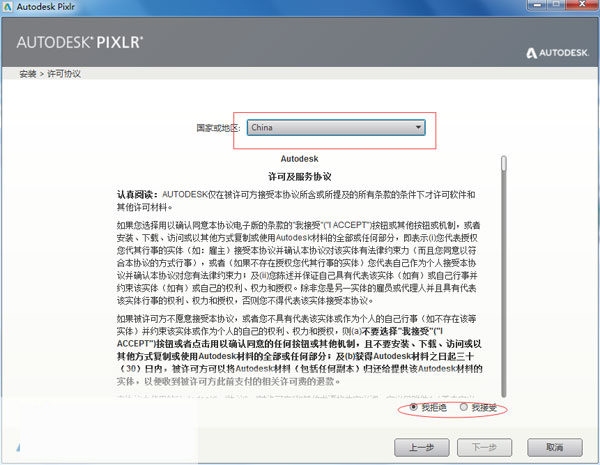Click the 国家或地区 label

click(x=218, y=128)
